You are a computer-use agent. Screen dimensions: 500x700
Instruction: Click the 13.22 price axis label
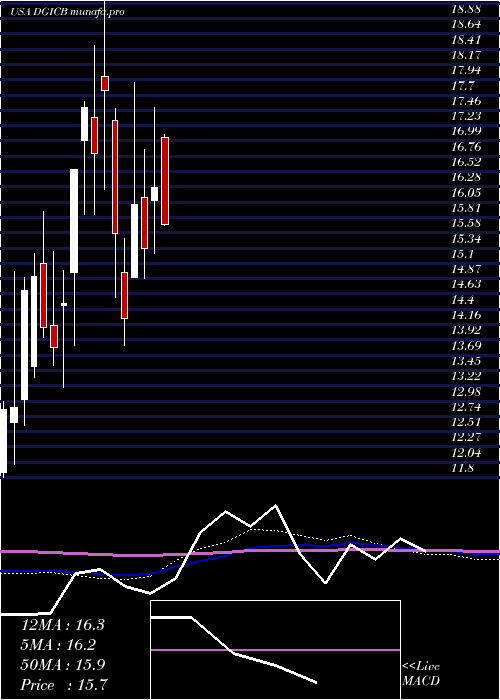(x=466, y=376)
